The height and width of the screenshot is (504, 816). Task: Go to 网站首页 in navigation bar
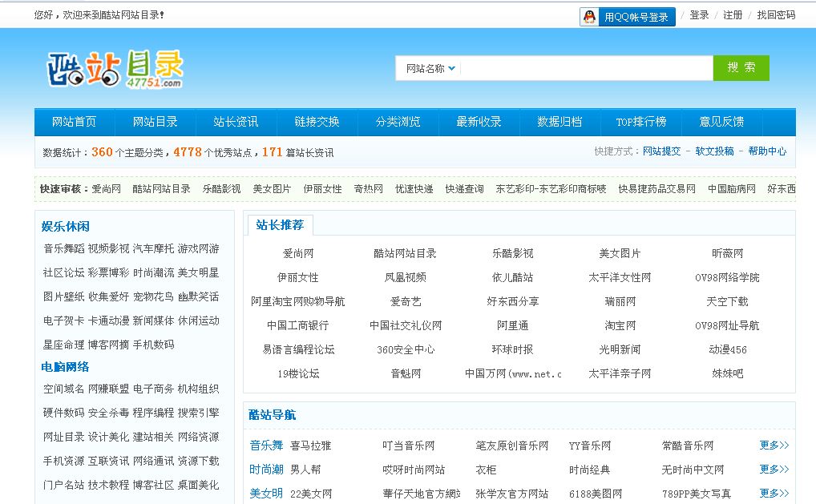(74, 122)
